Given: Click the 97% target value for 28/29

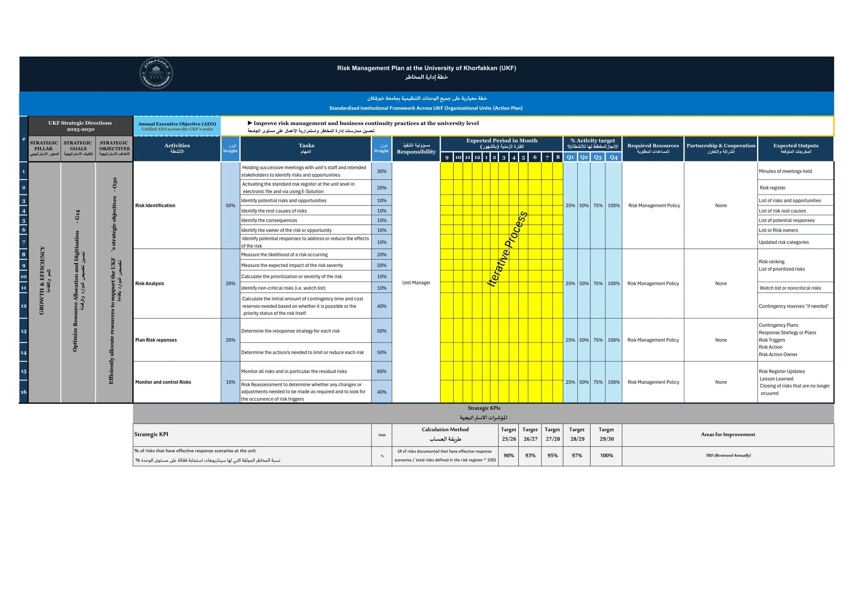Looking at the screenshot, I should [x=577, y=456].
